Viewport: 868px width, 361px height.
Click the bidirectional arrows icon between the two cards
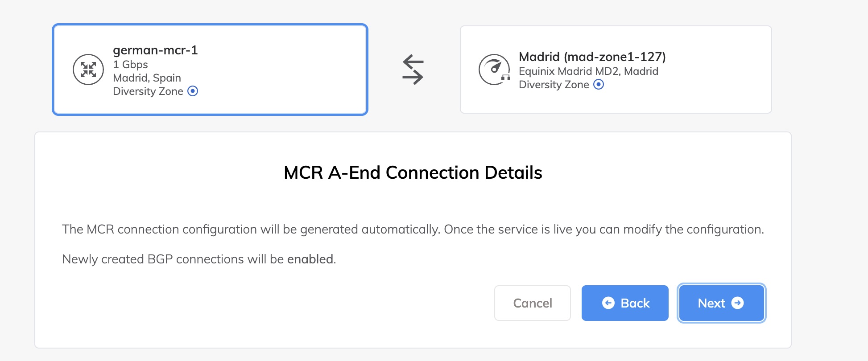click(x=413, y=70)
